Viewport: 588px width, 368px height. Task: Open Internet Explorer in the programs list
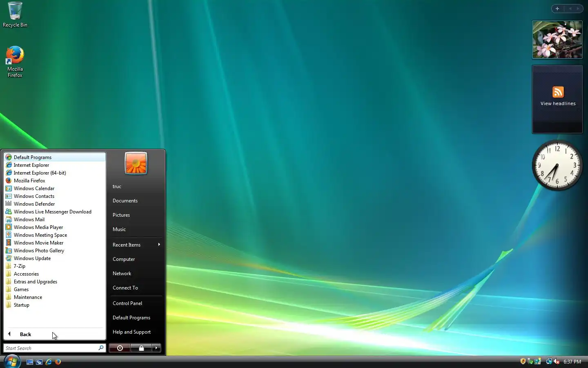(x=55, y=165)
